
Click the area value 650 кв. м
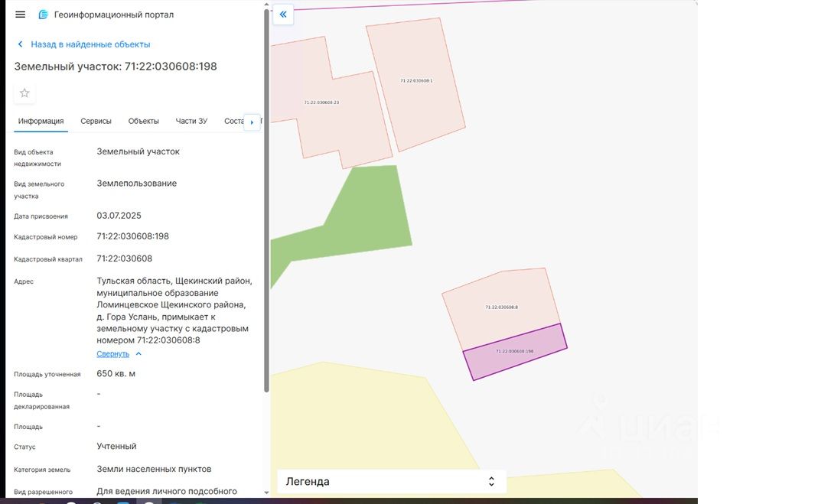[x=116, y=374]
